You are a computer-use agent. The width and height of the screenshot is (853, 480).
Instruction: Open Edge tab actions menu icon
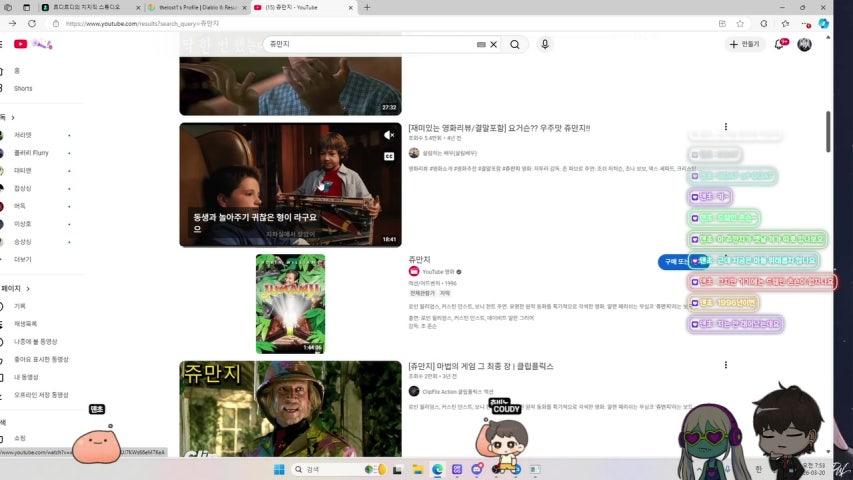coord(26,8)
